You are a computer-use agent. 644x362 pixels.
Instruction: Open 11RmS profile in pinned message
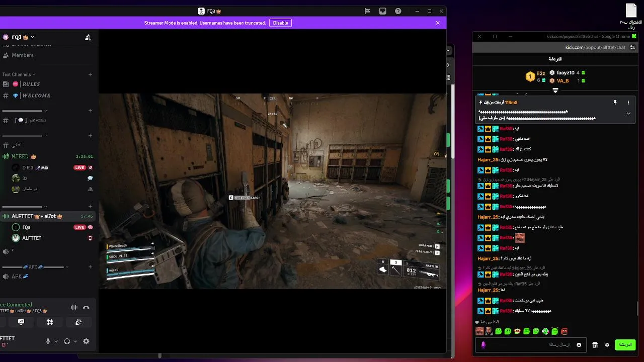click(x=511, y=103)
